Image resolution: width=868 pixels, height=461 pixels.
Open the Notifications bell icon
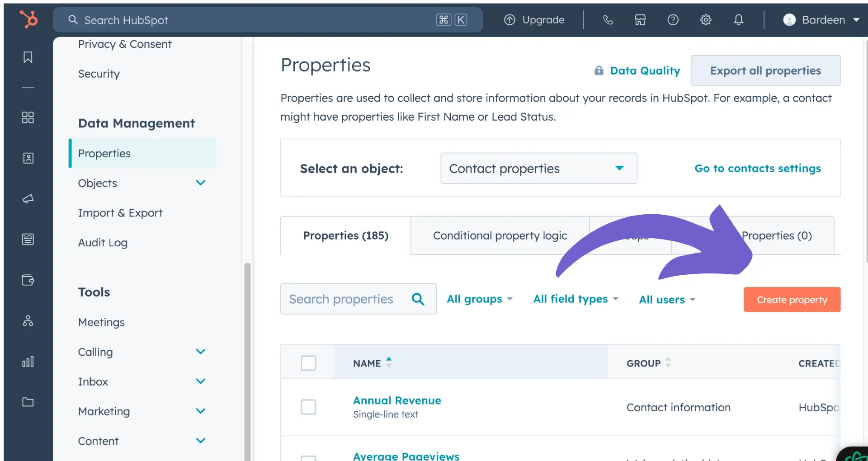click(x=738, y=20)
